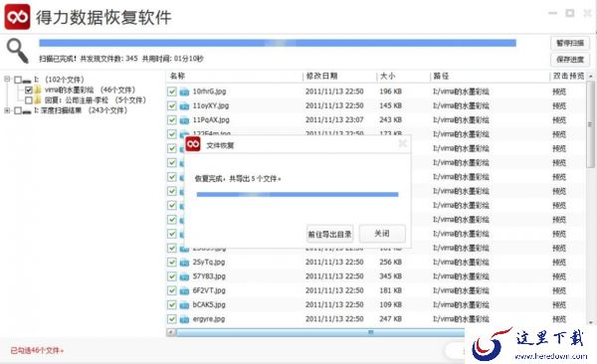Click the folder icon of vima的水墨彩绘
This screenshot has width=597, height=364.
(38, 90)
